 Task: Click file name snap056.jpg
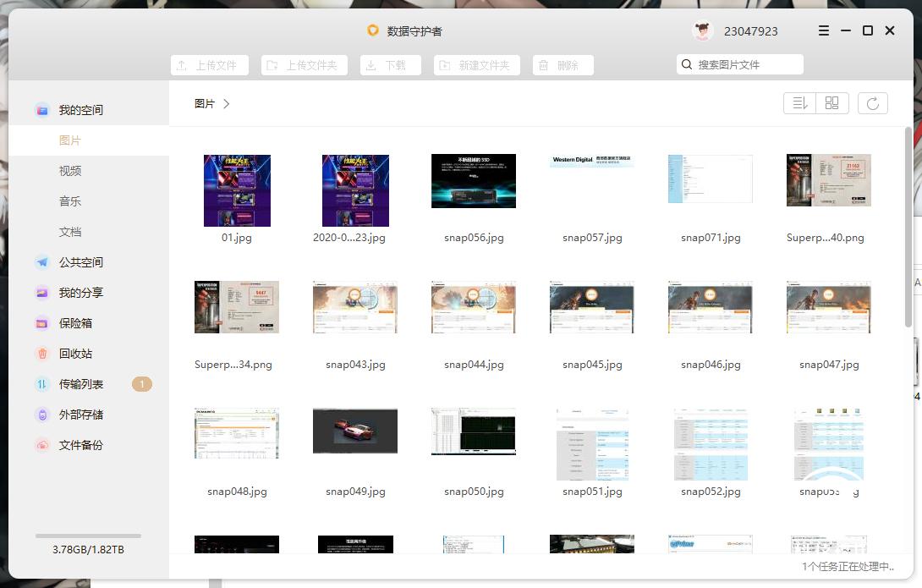coord(474,238)
